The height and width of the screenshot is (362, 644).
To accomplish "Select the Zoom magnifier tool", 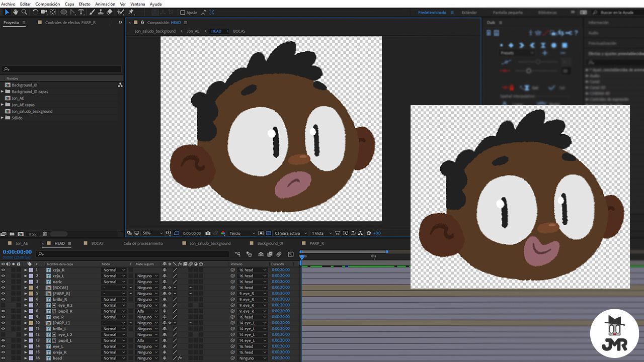I will click(24, 12).
